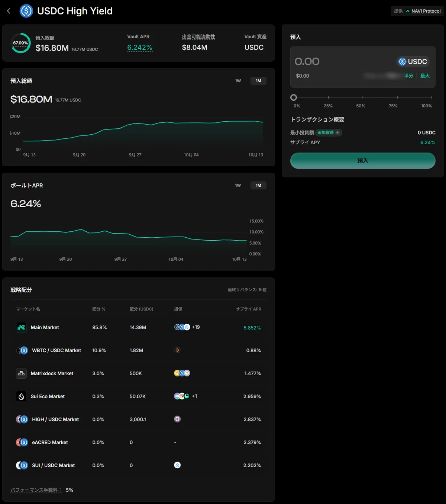Click the Main Market 85.8% allocation cell
This screenshot has height=504, width=446.
(100, 327)
